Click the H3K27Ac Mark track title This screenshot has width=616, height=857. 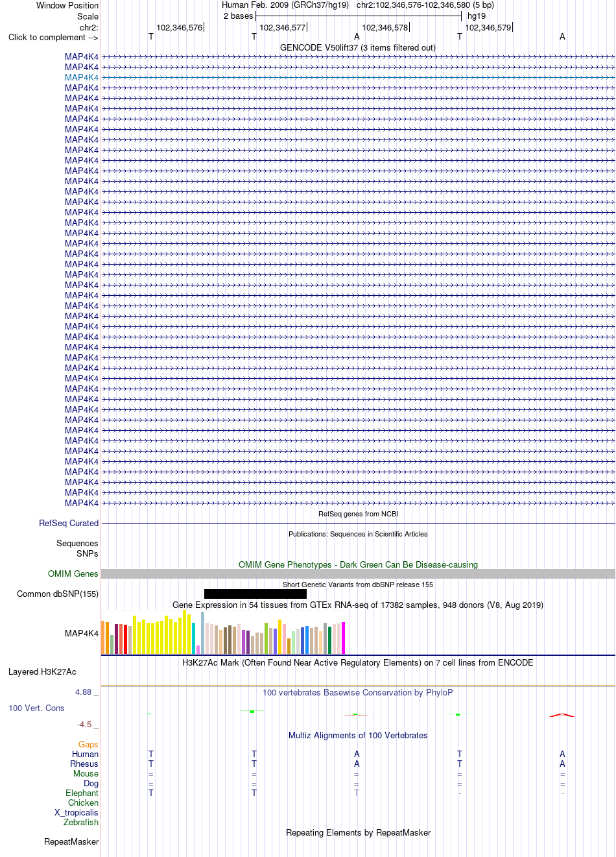tap(358, 662)
